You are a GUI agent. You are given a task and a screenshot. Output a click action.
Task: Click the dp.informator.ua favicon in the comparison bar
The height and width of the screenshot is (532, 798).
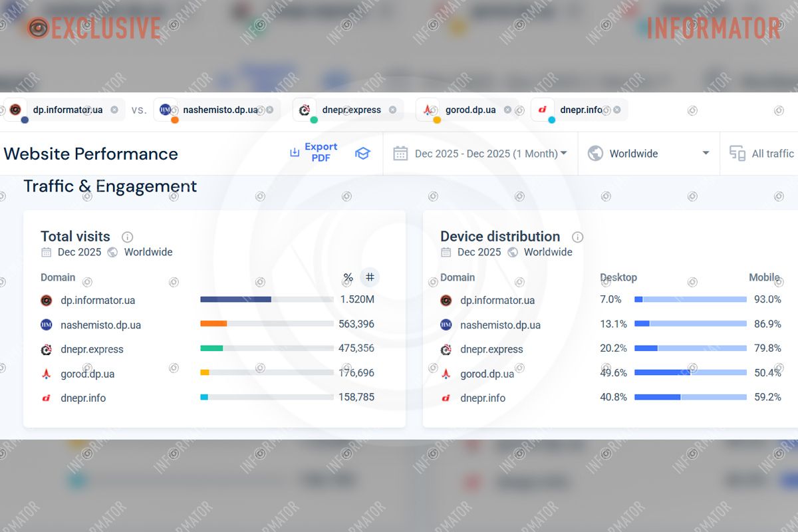point(15,109)
